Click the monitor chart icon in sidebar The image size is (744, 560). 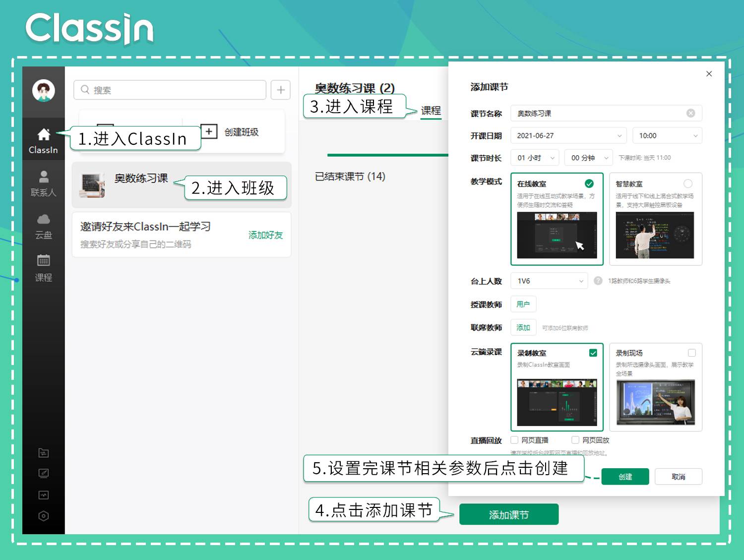tap(44, 495)
